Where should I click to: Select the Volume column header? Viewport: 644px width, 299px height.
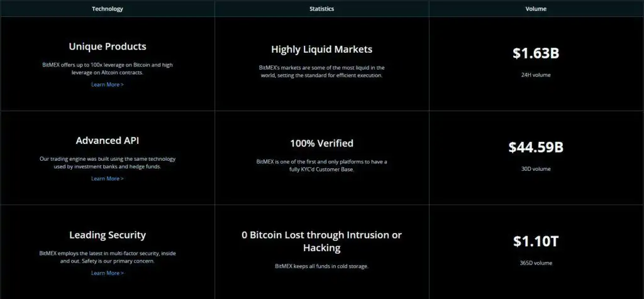point(536,9)
